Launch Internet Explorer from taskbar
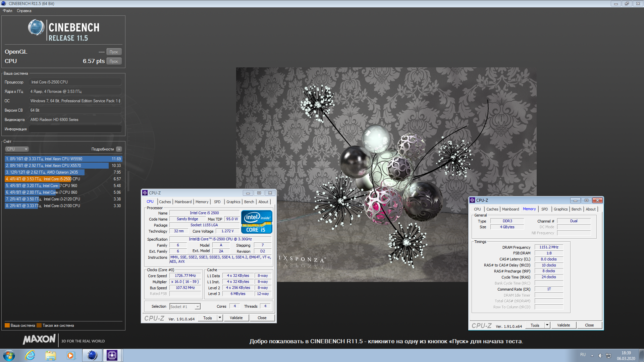 [30, 355]
